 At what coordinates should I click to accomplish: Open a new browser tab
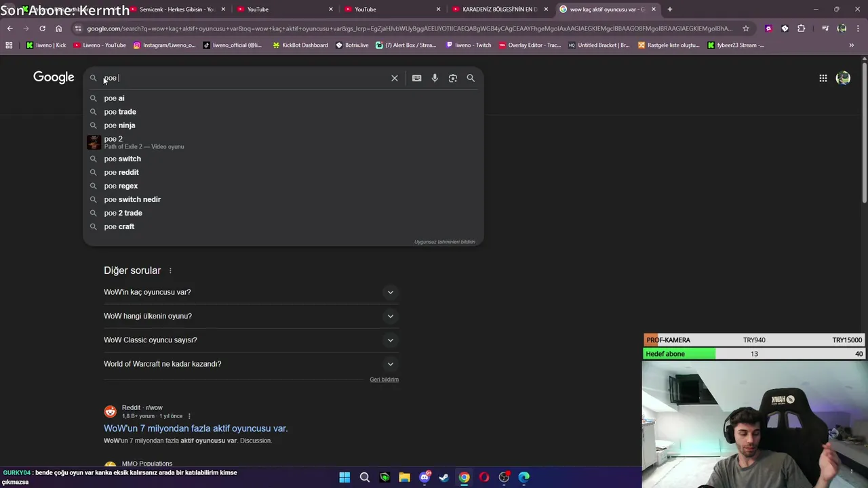click(669, 9)
